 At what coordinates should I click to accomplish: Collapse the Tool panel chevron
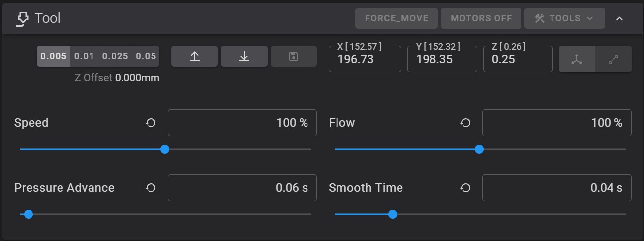point(620,18)
